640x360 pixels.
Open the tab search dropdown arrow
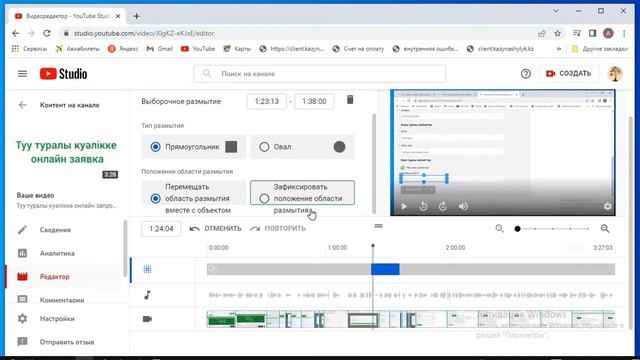point(556,11)
